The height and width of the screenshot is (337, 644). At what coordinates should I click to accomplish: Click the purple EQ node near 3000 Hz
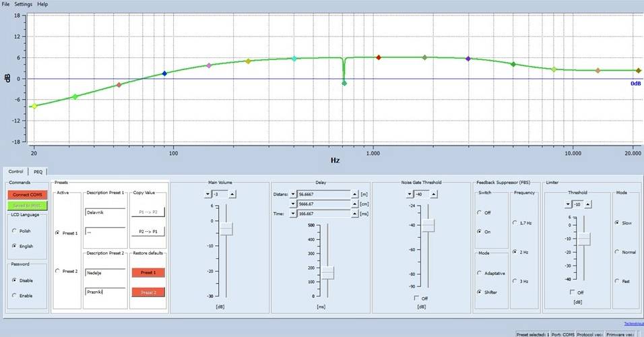click(468, 59)
